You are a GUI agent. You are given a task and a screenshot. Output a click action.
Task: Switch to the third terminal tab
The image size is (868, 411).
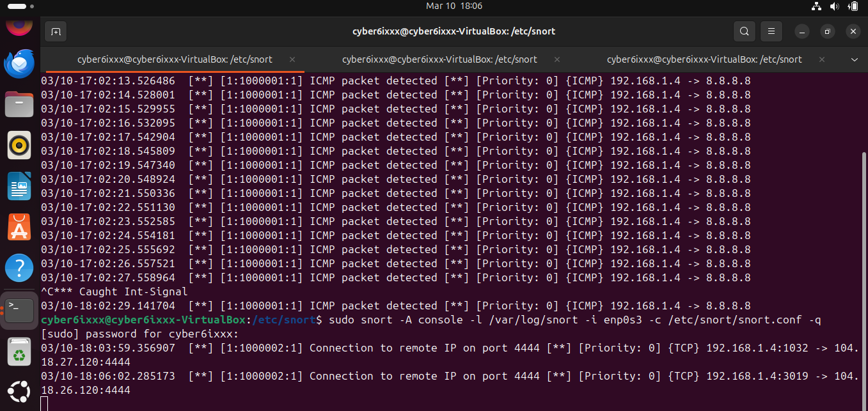704,59
